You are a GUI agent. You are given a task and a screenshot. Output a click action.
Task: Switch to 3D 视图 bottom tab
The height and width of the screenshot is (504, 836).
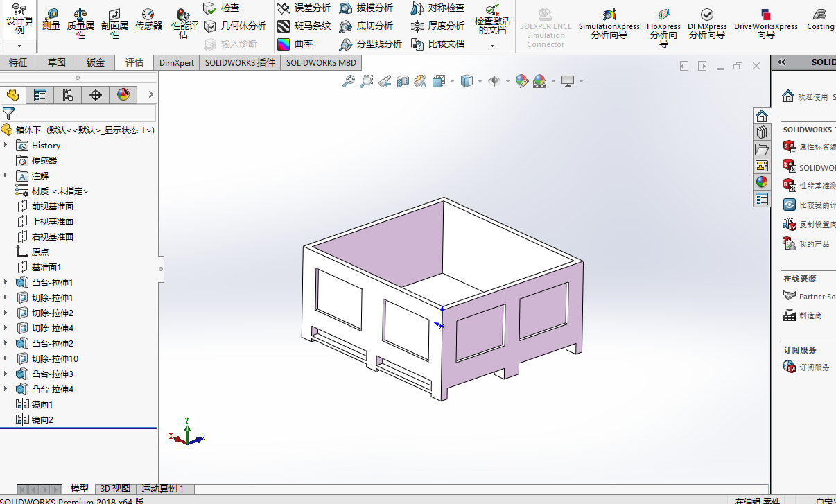click(114, 488)
